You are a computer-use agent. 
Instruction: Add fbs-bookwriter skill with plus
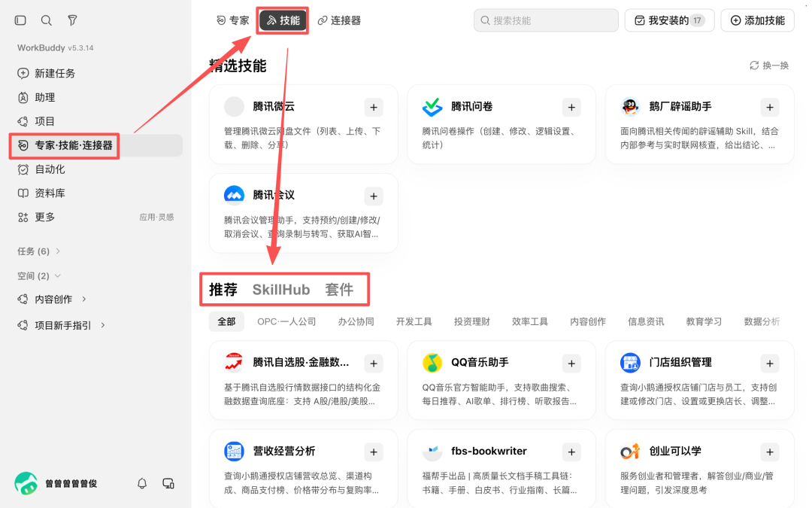(571, 452)
